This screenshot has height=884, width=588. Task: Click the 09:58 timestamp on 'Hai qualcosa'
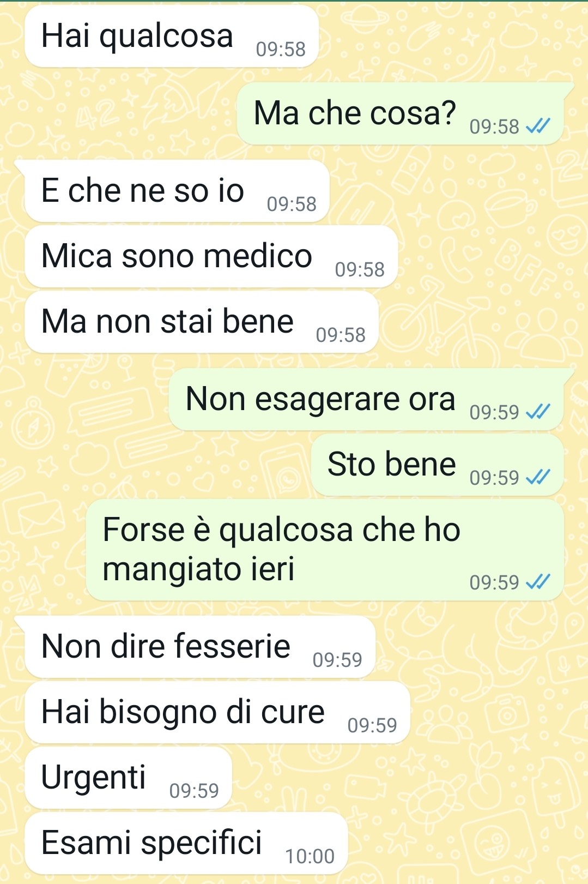(x=281, y=49)
